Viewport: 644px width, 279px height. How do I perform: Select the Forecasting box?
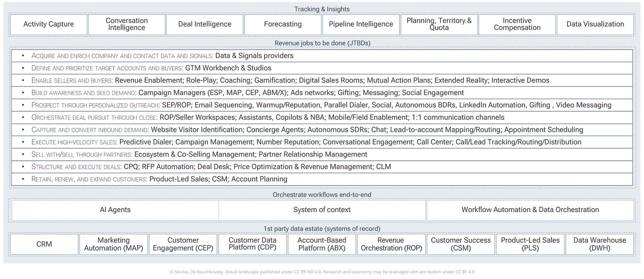(x=283, y=24)
